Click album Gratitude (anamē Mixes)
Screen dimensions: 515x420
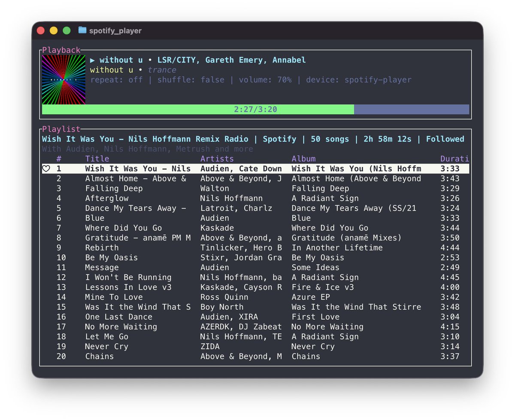click(x=347, y=238)
